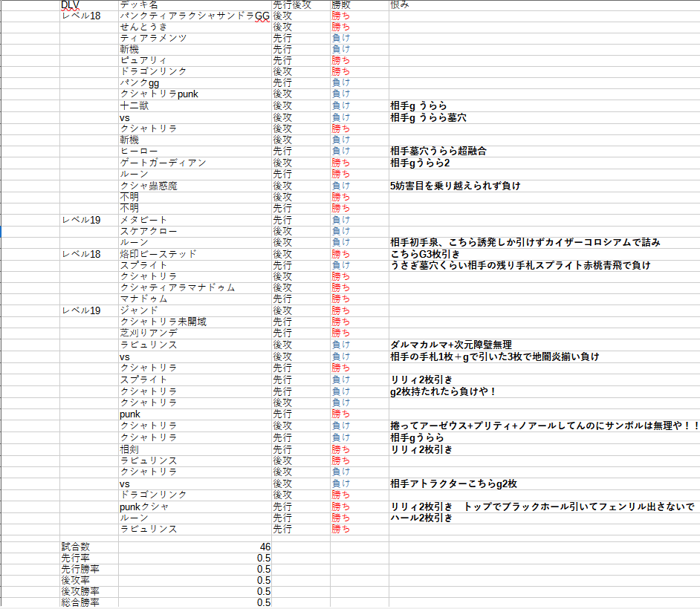Click 勝ち result in the せんとうき row
The height and width of the screenshot is (609, 700).
coord(360,27)
